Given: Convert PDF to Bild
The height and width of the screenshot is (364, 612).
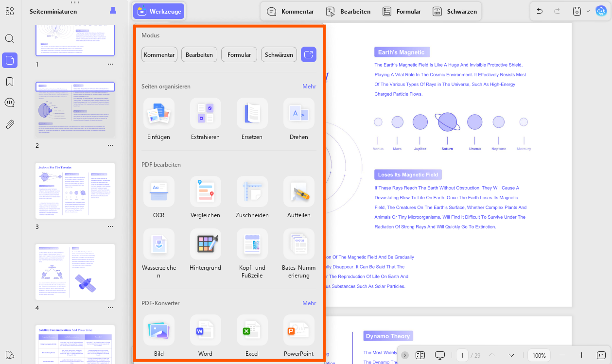Looking at the screenshot, I should pyautogui.click(x=158, y=336).
